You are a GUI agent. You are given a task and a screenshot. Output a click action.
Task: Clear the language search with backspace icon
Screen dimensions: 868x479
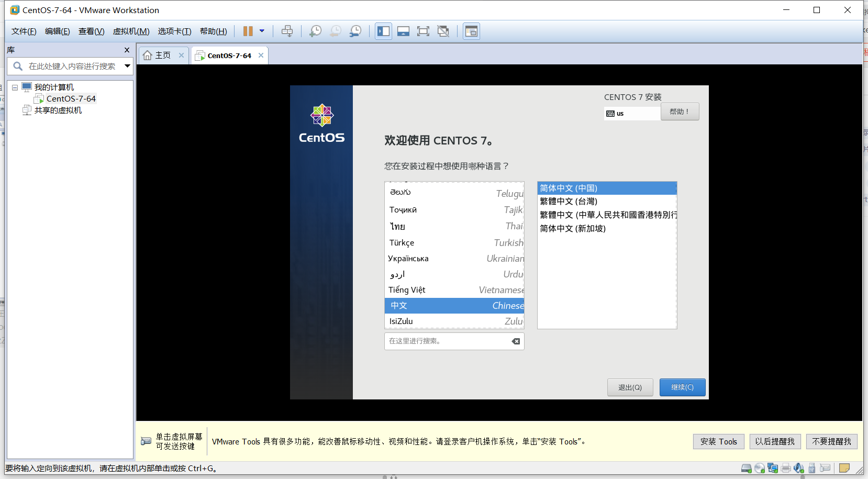point(516,341)
